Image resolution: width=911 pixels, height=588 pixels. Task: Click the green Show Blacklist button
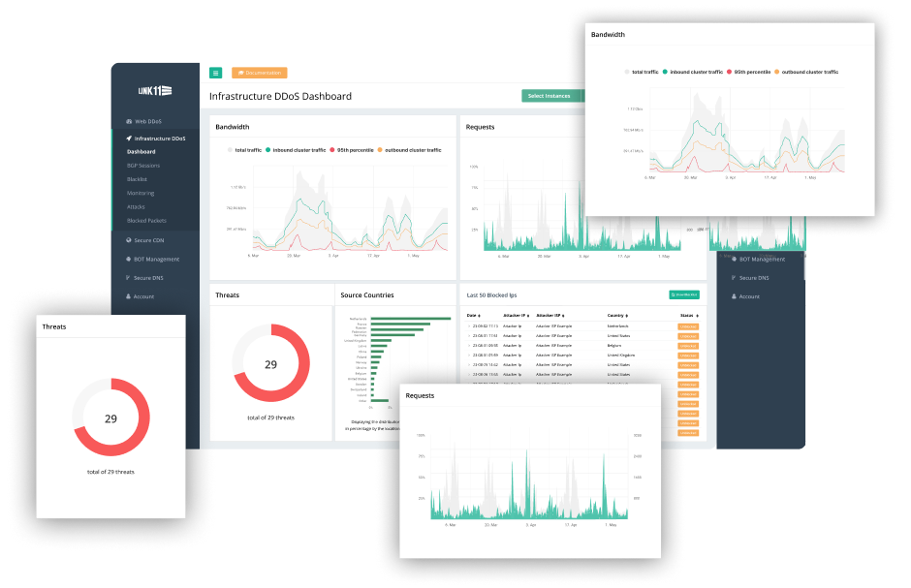pyautogui.click(x=683, y=294)
